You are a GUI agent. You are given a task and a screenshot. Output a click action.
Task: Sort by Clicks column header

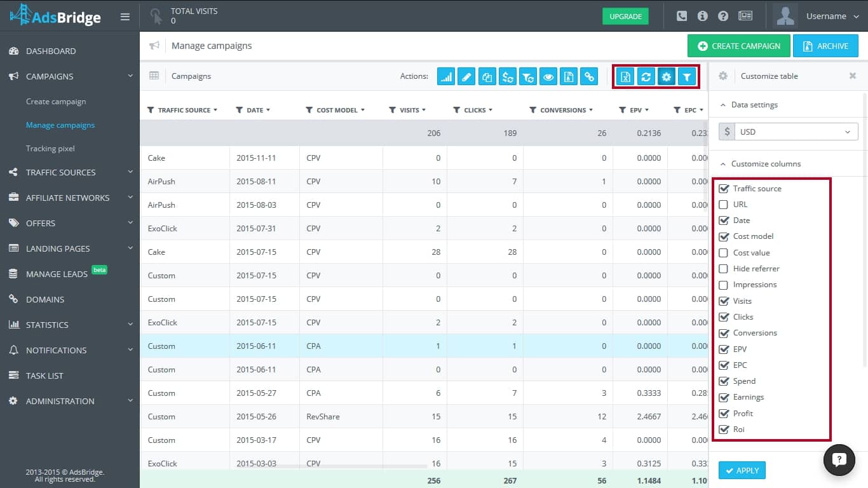tap(478, 110)
